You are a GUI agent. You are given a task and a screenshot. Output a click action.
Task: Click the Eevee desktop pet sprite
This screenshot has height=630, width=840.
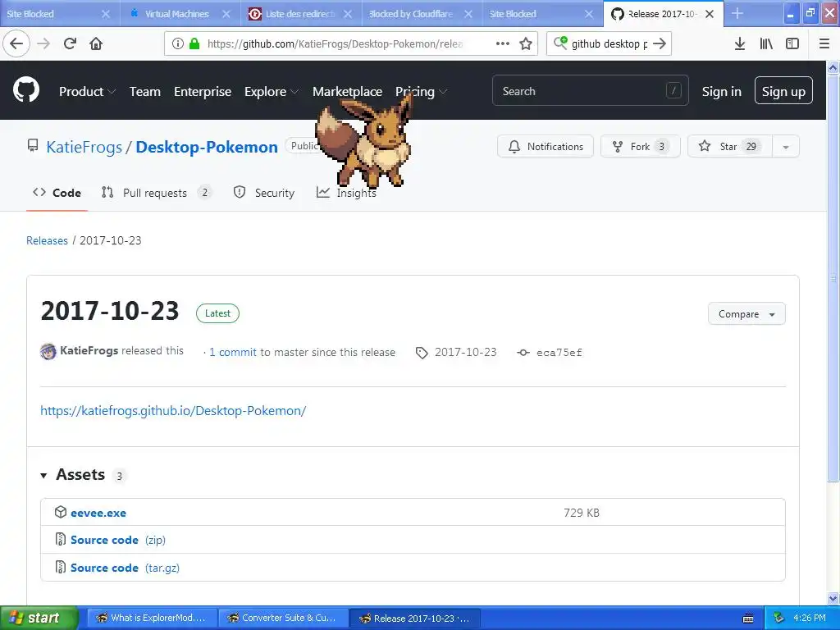(364, 141)
